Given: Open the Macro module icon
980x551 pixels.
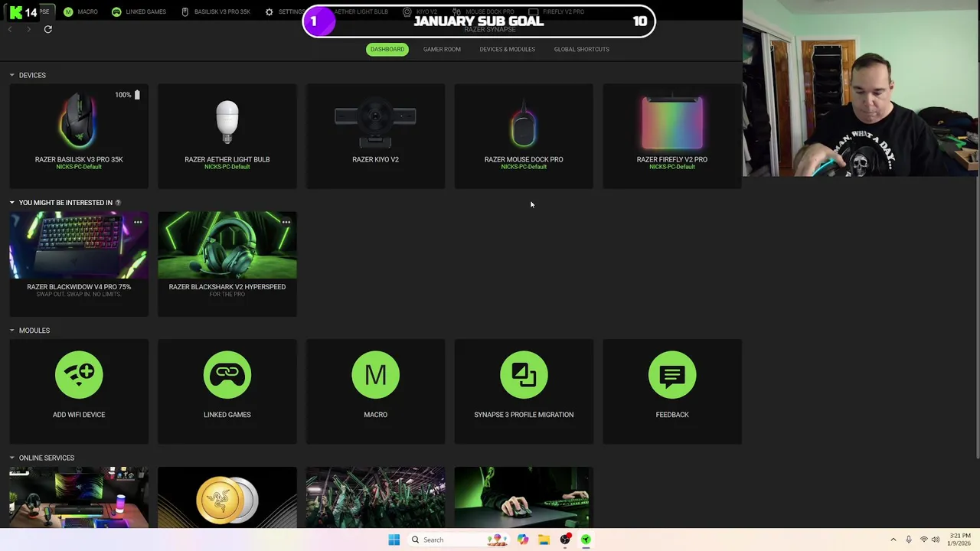Looking at the screenshot, I should 375,375.
